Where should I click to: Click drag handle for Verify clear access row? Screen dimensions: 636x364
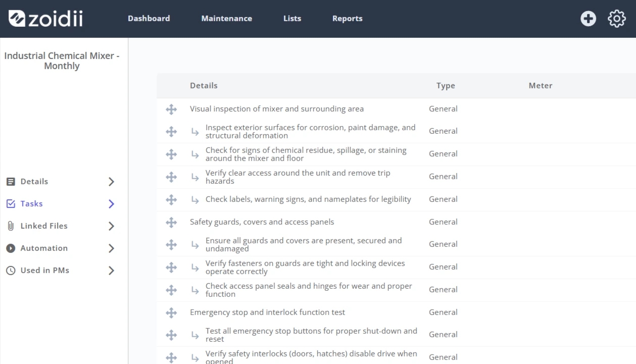pos(171,177)
